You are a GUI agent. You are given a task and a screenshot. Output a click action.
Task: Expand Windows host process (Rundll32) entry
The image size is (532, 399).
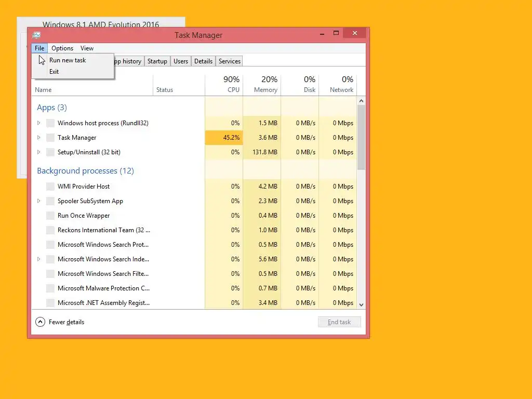pyautogui.click(x=38, y=123)
